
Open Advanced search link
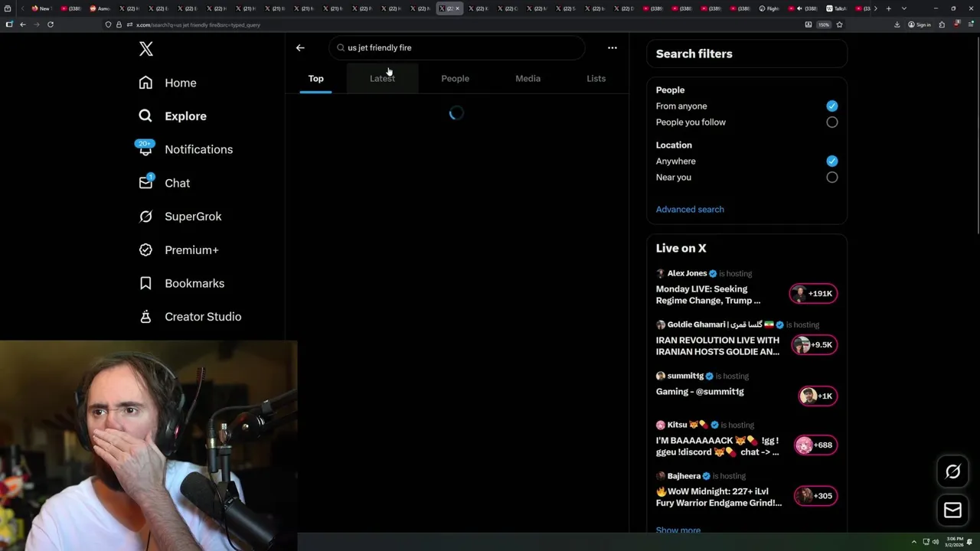(690, 209)
